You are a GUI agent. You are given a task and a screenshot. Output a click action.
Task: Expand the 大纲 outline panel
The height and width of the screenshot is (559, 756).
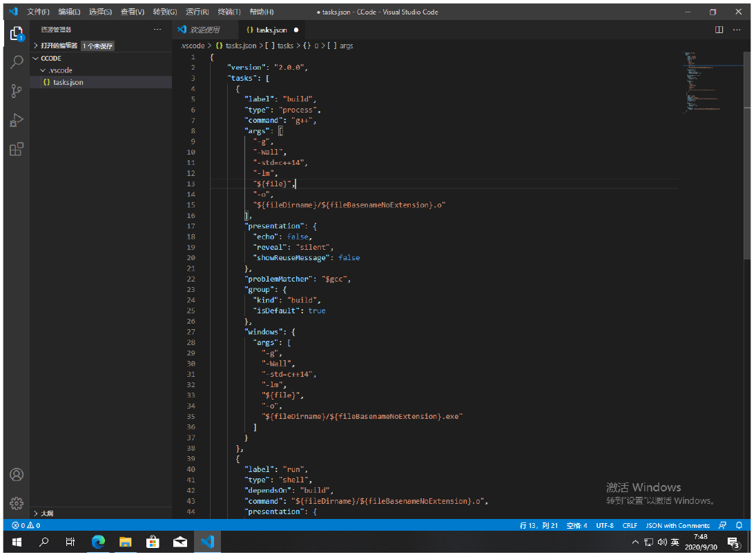(47, 513)
